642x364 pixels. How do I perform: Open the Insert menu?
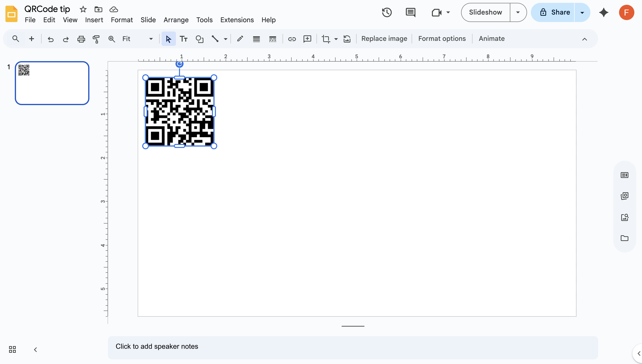(x=94, y=20)
